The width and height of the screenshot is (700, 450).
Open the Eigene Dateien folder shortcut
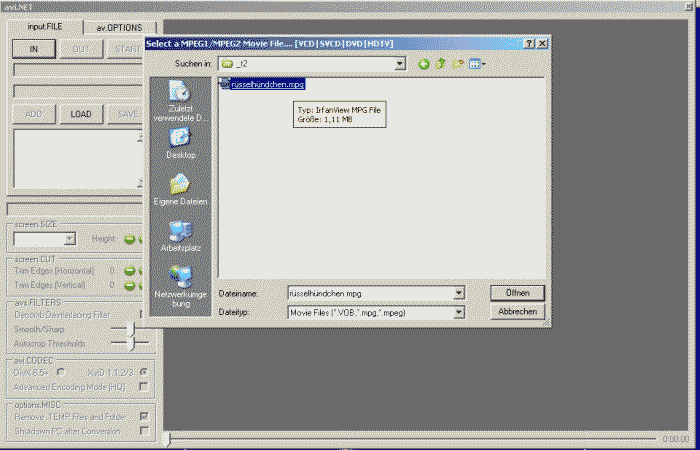(x=181, y=190)
